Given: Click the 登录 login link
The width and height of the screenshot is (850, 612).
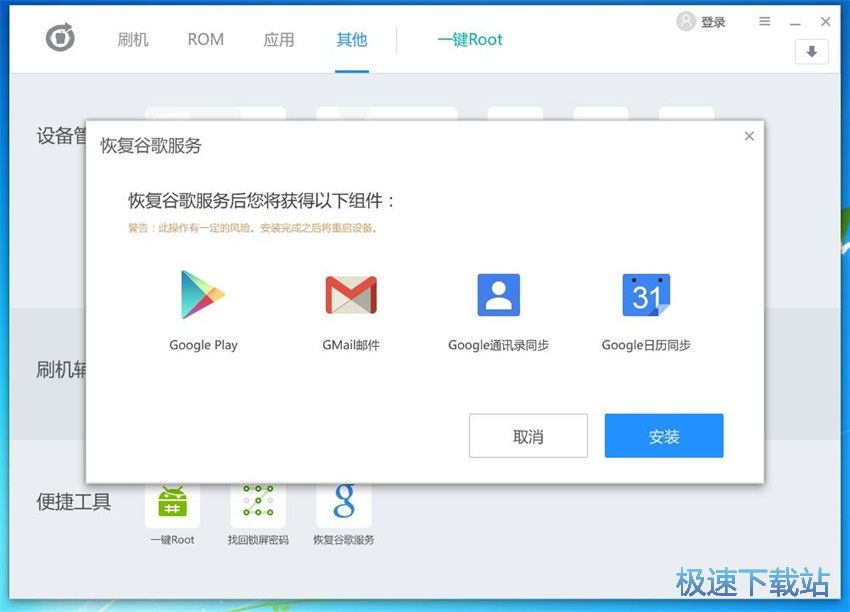Looking at the screenshot, I should click(713, 22).
